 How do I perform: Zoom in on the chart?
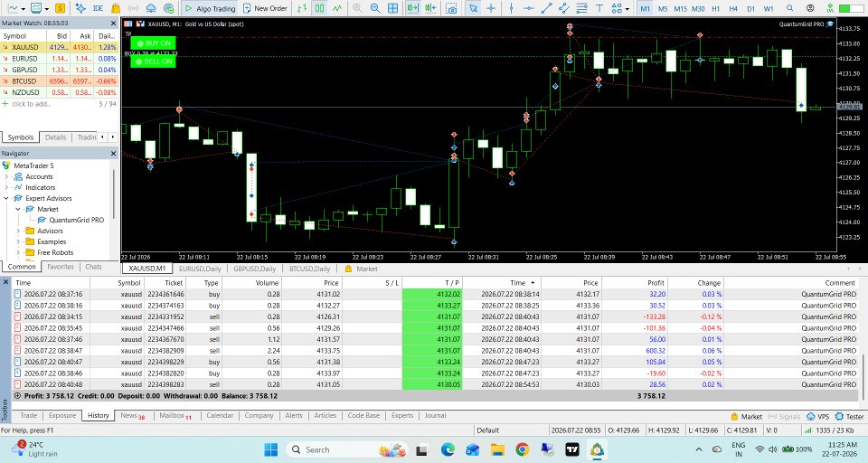pos(357,8)
